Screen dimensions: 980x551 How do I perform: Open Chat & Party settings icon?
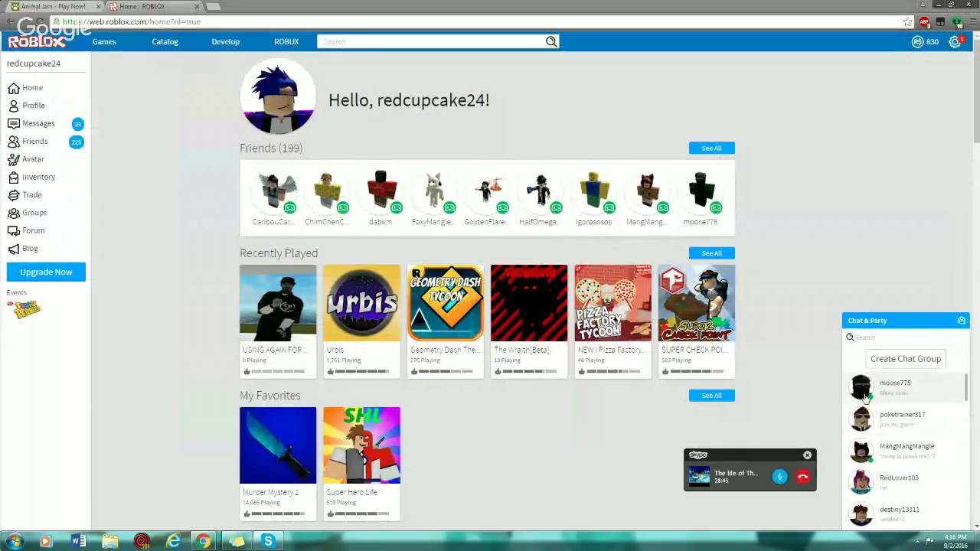[x=962, y=321]
